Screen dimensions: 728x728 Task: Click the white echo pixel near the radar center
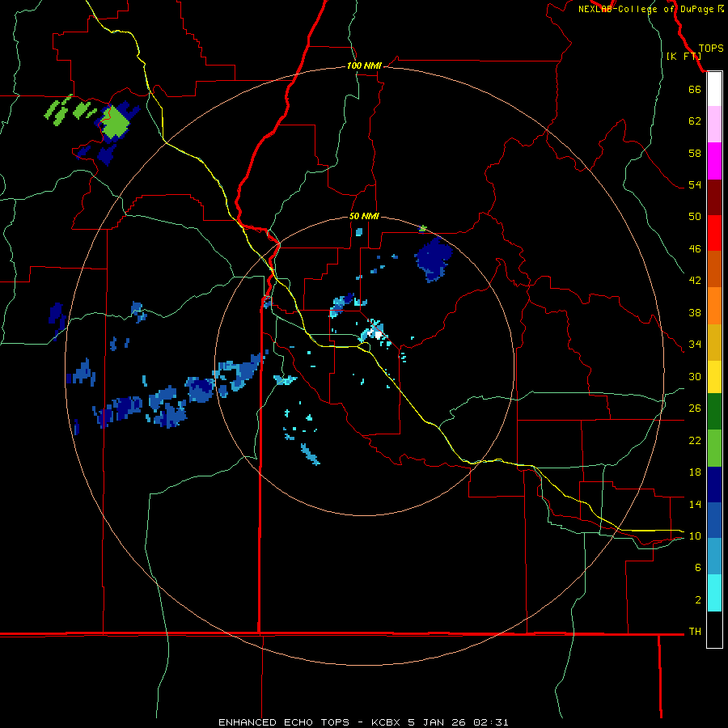(x=378, y=334)
